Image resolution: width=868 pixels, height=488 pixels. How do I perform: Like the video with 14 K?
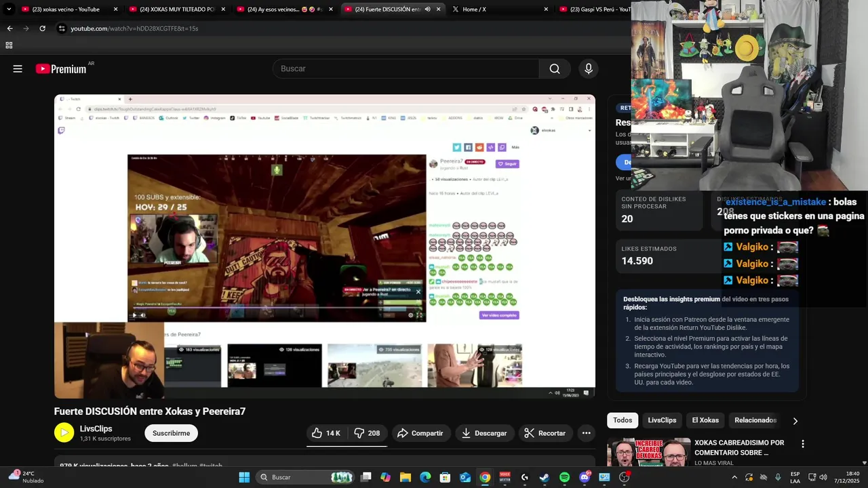(x=326, y=433)
